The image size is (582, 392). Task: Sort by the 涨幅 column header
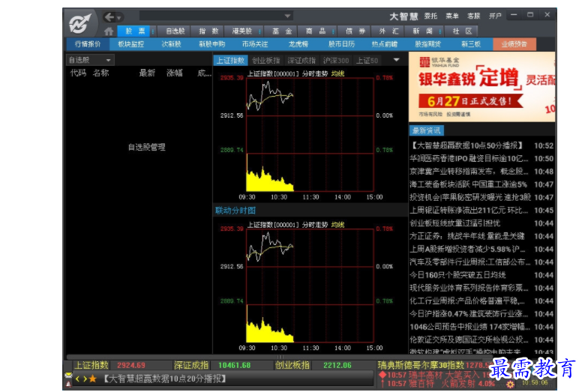click(175, 73)
